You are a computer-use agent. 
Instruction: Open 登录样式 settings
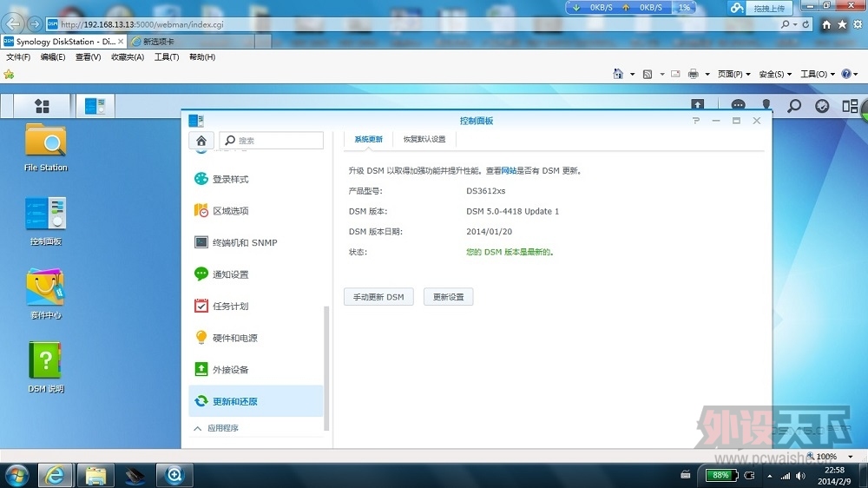[x=256, y=179]
